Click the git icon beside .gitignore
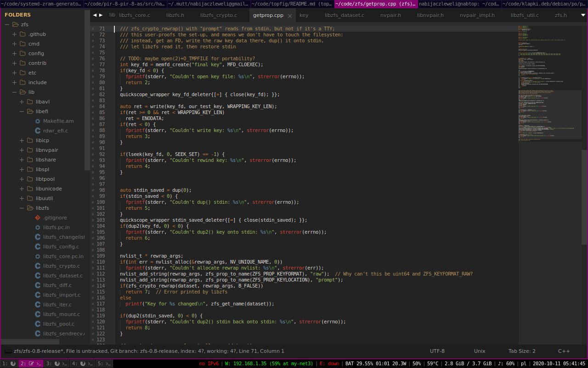 (38, 218)
